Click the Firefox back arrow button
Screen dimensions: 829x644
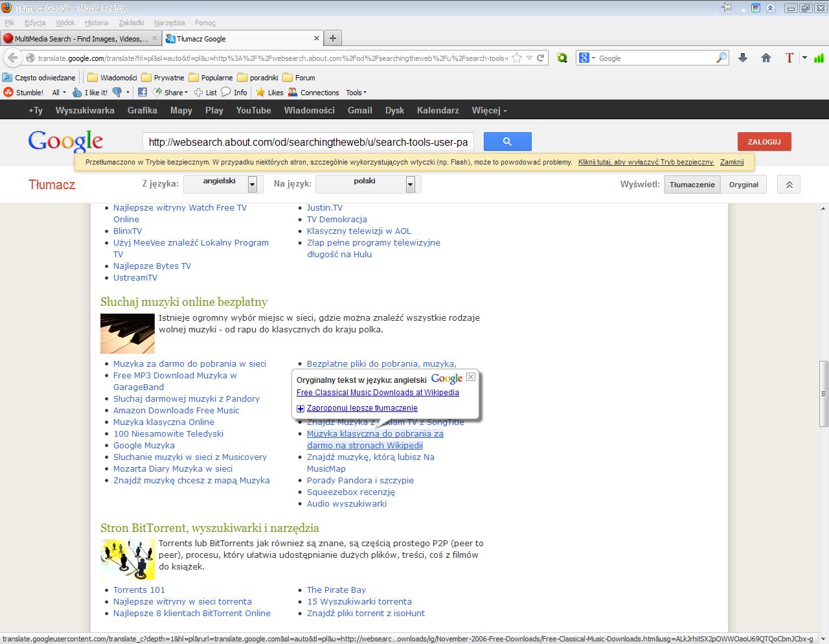pyautogui.click(x=13, y=58)
